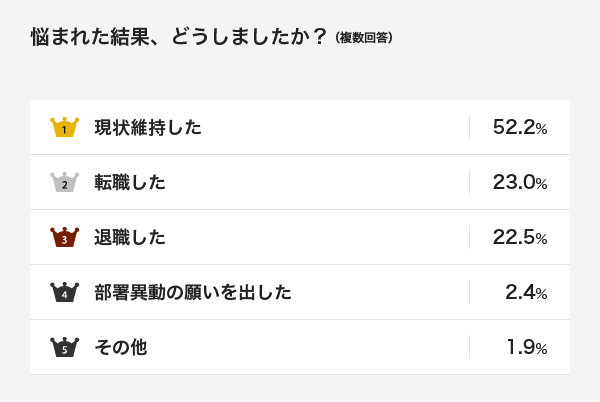Click the (複数回答) note in the heading
The image size is (600, 402).
[x=364, y=38]
